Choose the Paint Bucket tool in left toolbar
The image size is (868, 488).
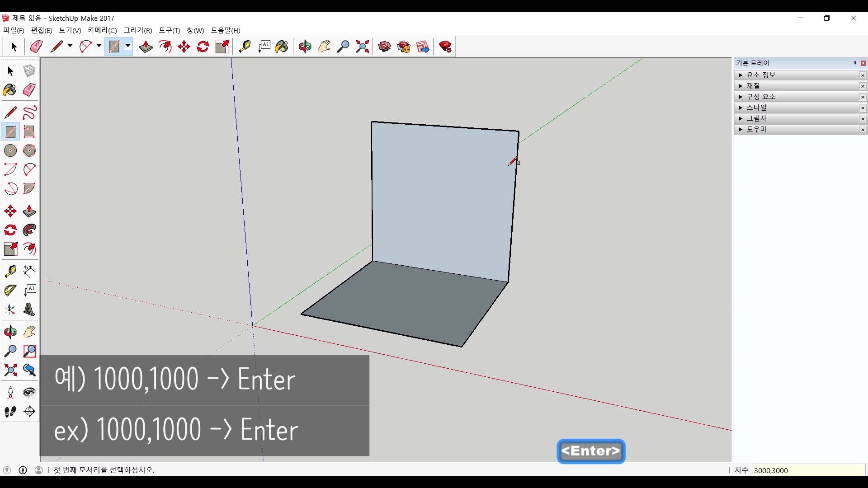pos(9,90)
